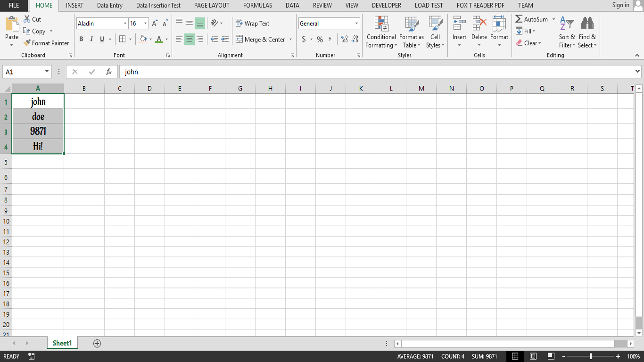Click the zoom slider handle
This screenshot has height=362, width=644.
[591, 356]
